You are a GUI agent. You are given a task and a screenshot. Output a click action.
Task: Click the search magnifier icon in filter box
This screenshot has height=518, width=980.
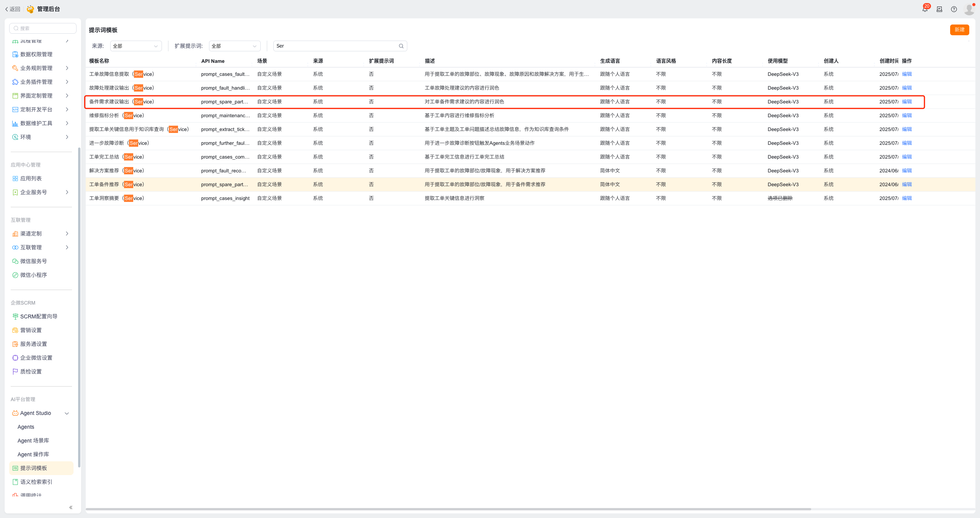click(401, 46)
